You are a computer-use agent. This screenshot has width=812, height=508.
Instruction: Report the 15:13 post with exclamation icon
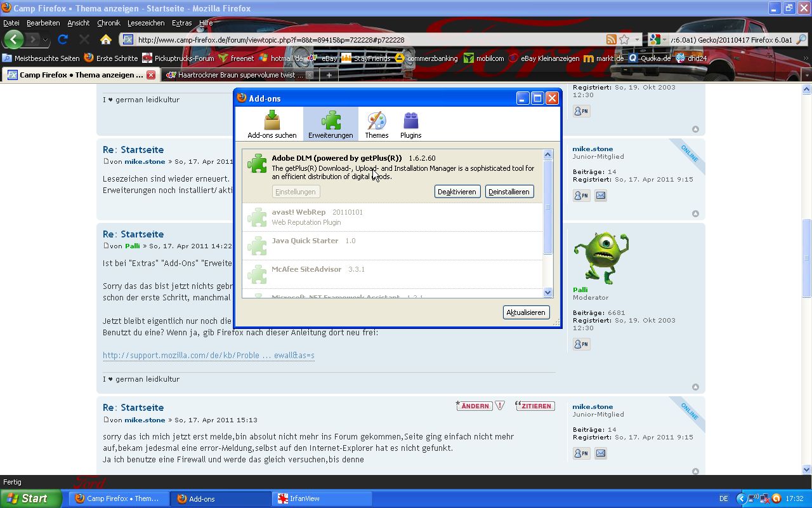pos(500,406)
